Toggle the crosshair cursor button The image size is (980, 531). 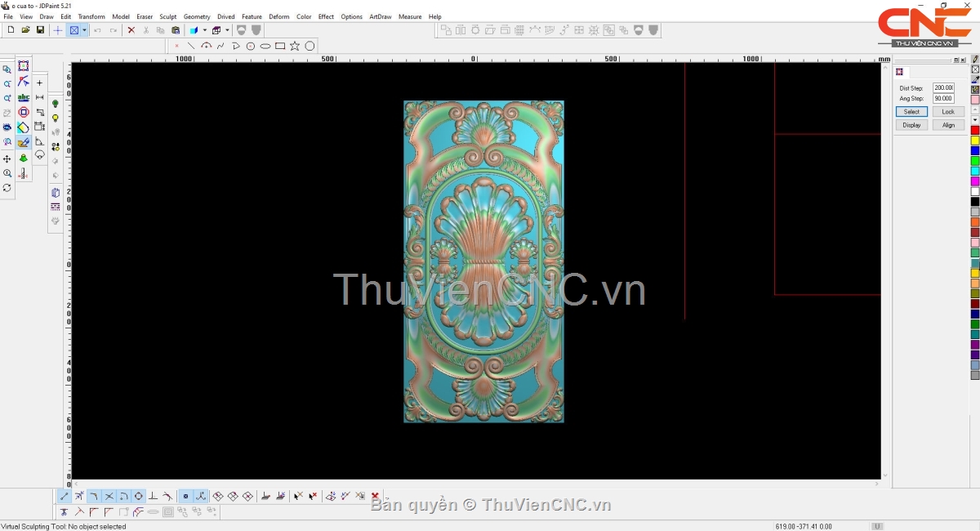coord(57,30)
